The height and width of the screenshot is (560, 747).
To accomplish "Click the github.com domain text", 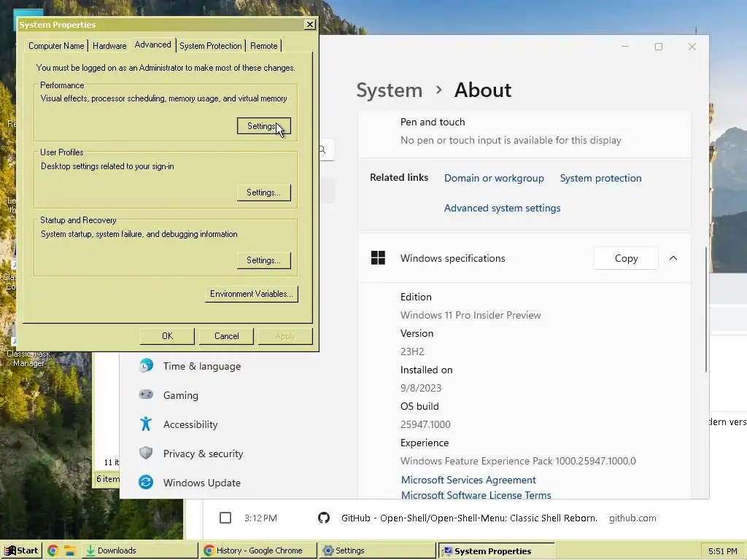I will coord(632,518).
